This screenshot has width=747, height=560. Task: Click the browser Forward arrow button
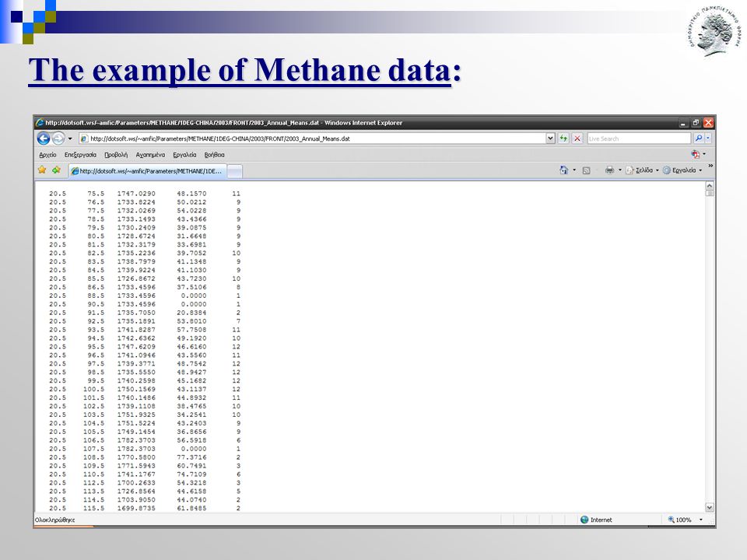coord(58,138)
